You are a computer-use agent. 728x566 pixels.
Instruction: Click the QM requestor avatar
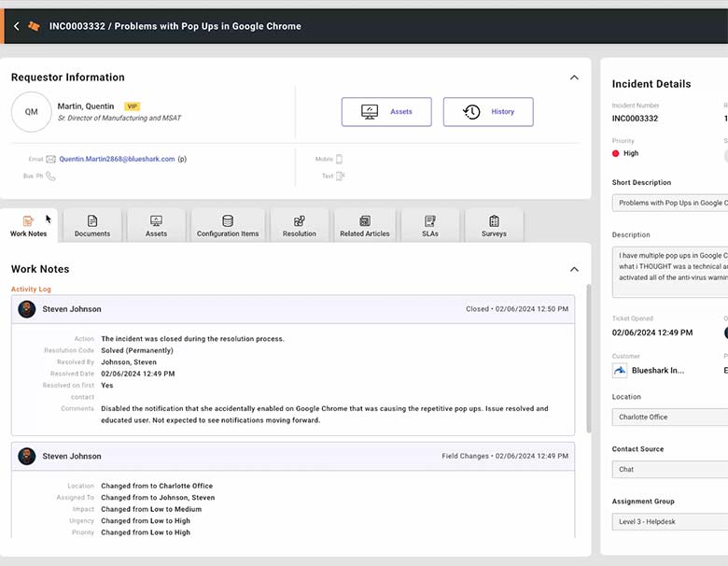[31, 111]
